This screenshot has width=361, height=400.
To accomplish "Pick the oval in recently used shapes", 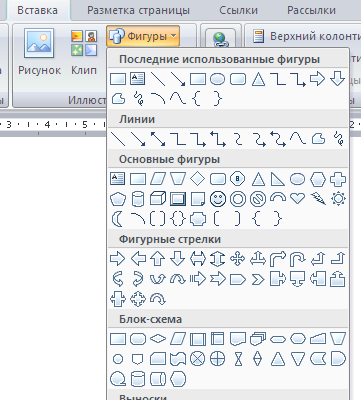I will (x=218, y=79).
